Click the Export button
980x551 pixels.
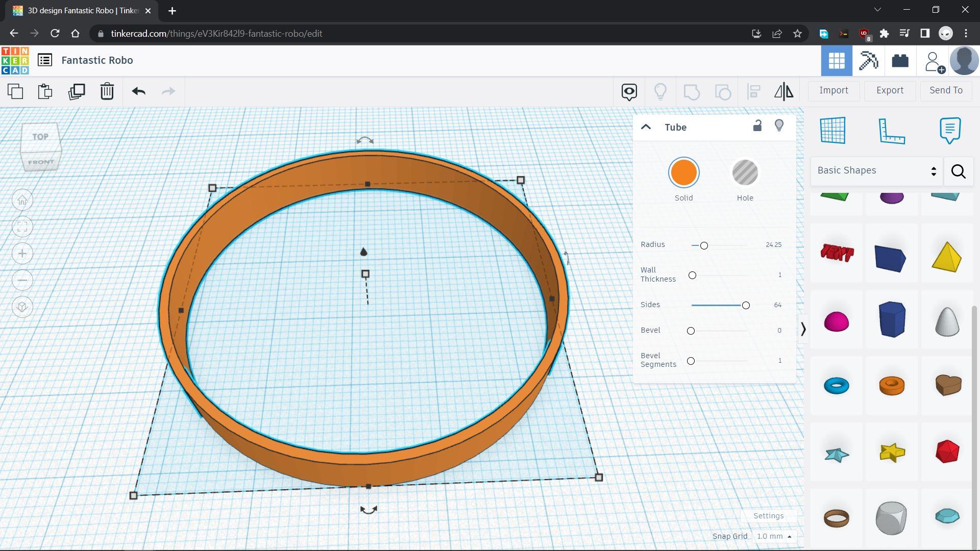click(890, 90)
